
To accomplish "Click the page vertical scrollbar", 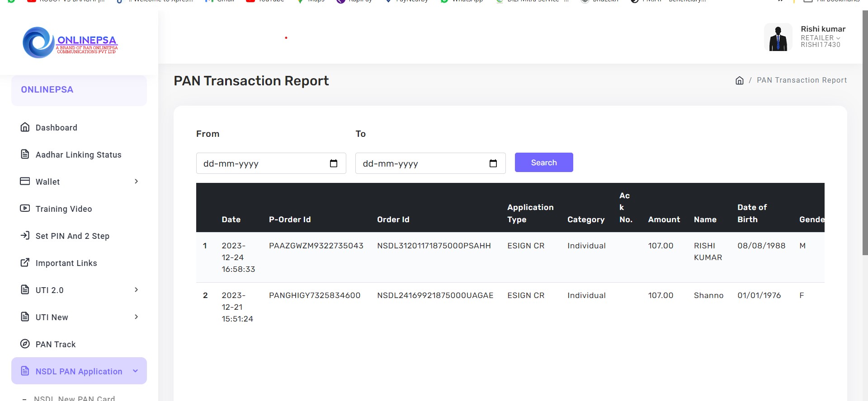I will point(865,135).
